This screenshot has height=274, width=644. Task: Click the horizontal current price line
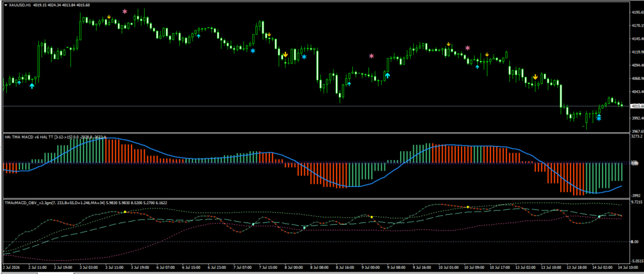pyautogui.click(x=316, y=106)
